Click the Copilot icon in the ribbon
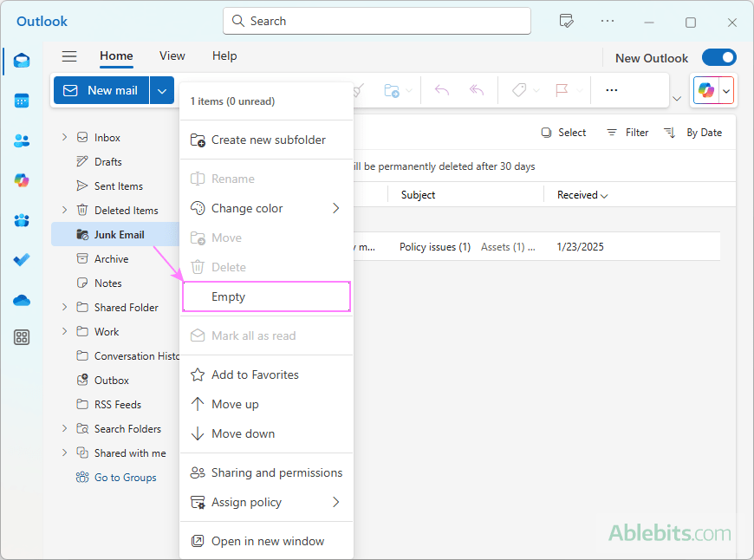The image size is (754, 560). pos(706,90)
